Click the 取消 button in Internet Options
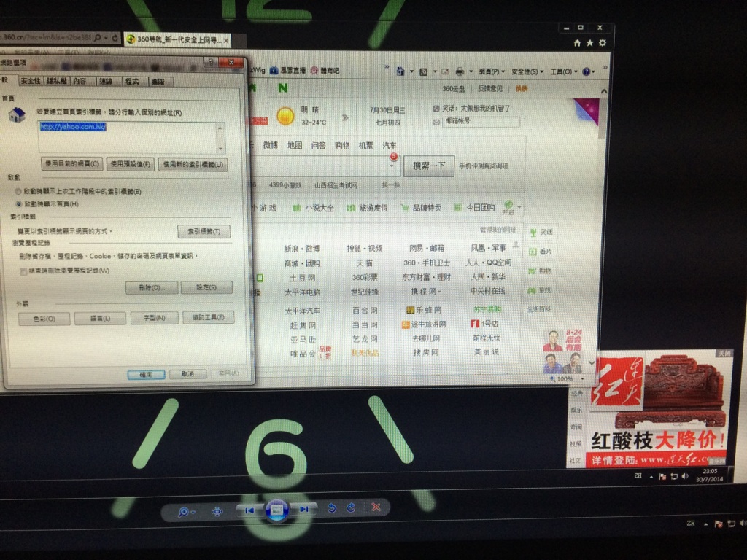Image resolution: width=747 pixels, height=560 pixels. point(187,374)
